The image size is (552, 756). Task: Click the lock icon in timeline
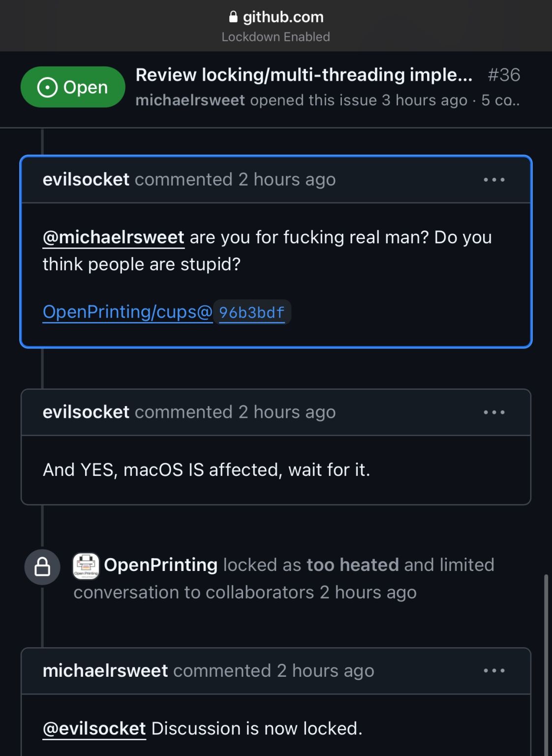(42, 567)
